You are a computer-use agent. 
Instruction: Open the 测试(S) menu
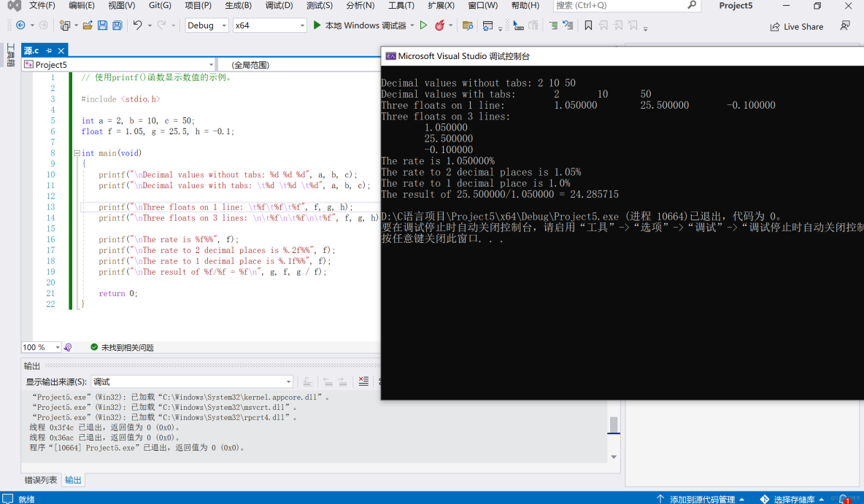(320, 6)
